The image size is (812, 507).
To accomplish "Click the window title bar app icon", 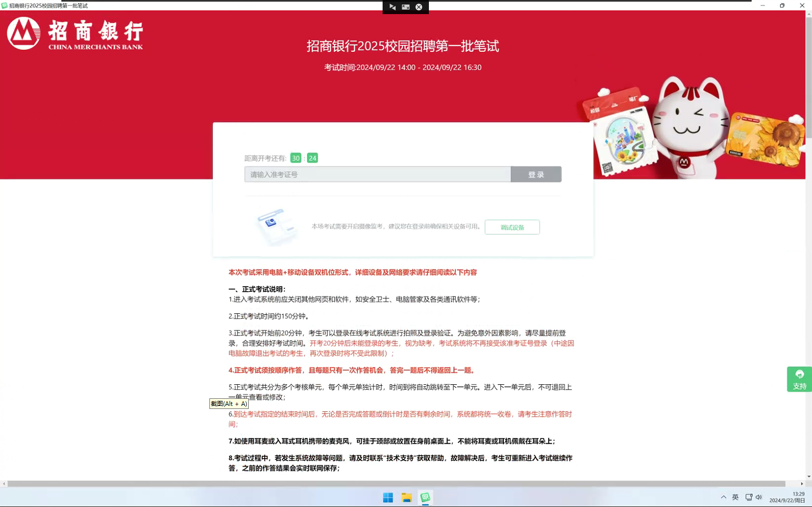I will [5, 6].
